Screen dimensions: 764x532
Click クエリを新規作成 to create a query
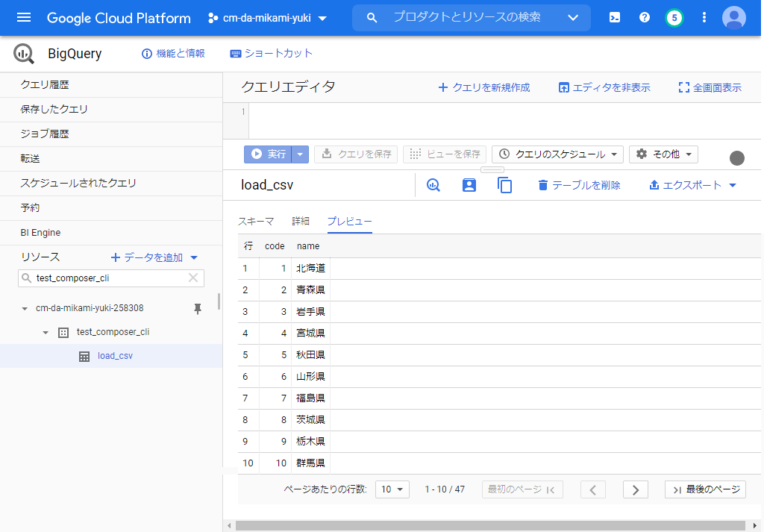pos(482,87)
